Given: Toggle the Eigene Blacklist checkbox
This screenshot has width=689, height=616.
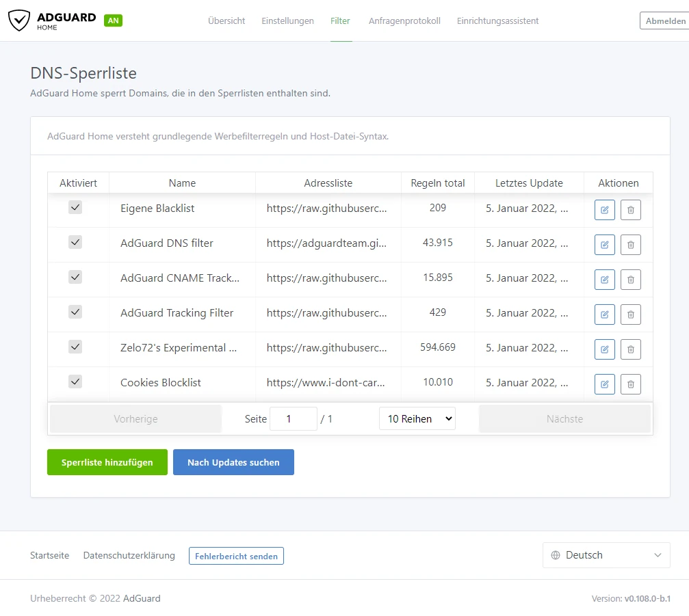Looking at the screenshot, I should point(75,207).
